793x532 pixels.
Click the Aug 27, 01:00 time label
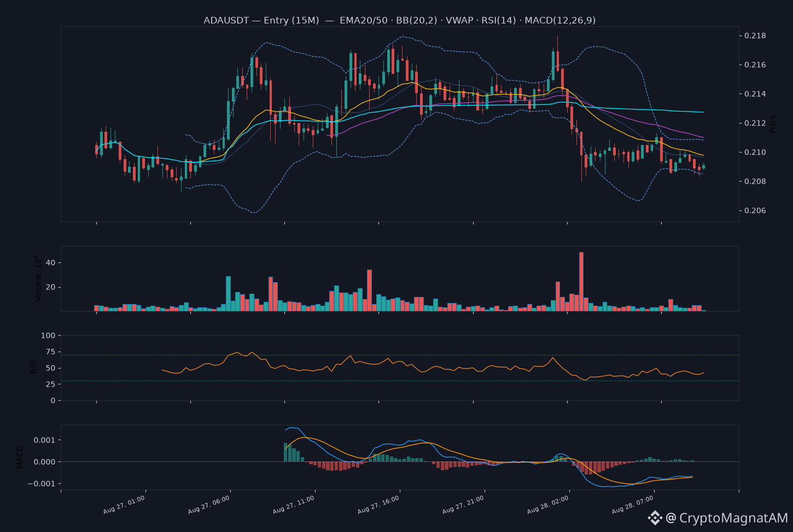pyautogui.click(x=124, y=504)
